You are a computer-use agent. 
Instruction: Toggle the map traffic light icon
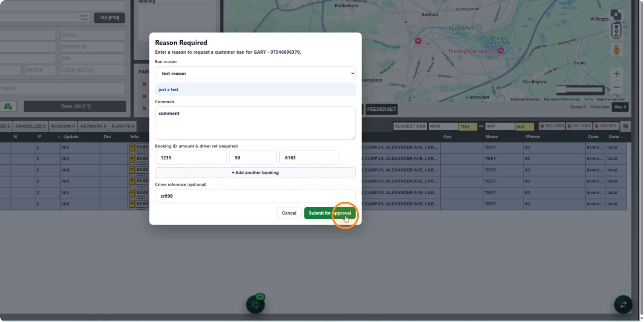616,31
